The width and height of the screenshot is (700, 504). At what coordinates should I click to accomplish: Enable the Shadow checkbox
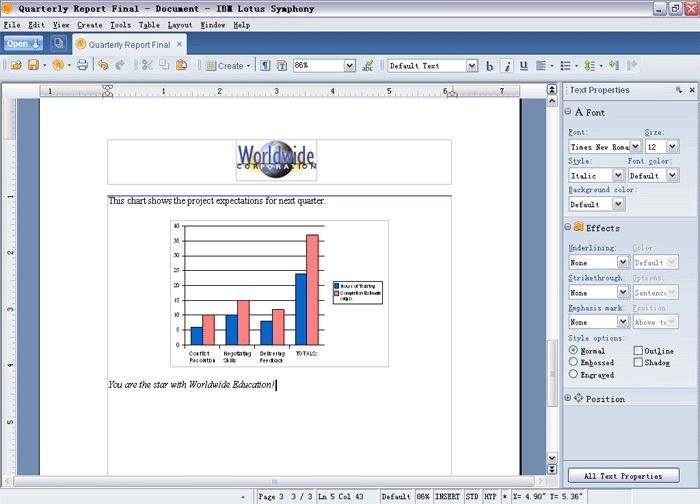point(638,362)
